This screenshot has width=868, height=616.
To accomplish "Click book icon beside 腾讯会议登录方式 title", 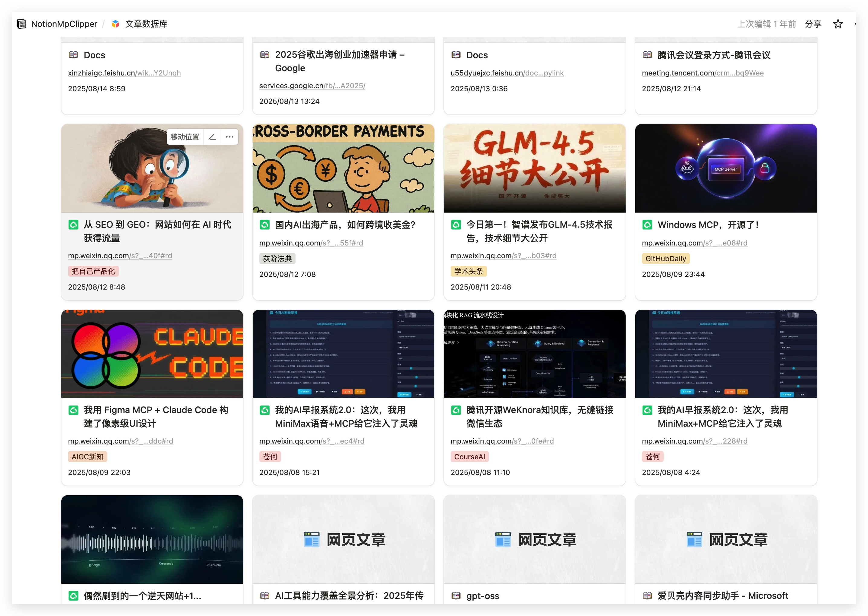I will tap(647, 55).
